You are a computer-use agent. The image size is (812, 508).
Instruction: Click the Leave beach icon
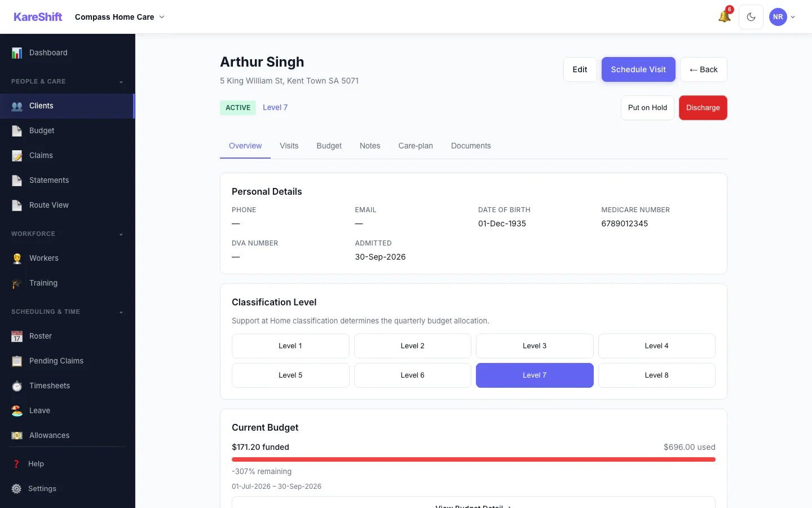[x=17, y=411]
